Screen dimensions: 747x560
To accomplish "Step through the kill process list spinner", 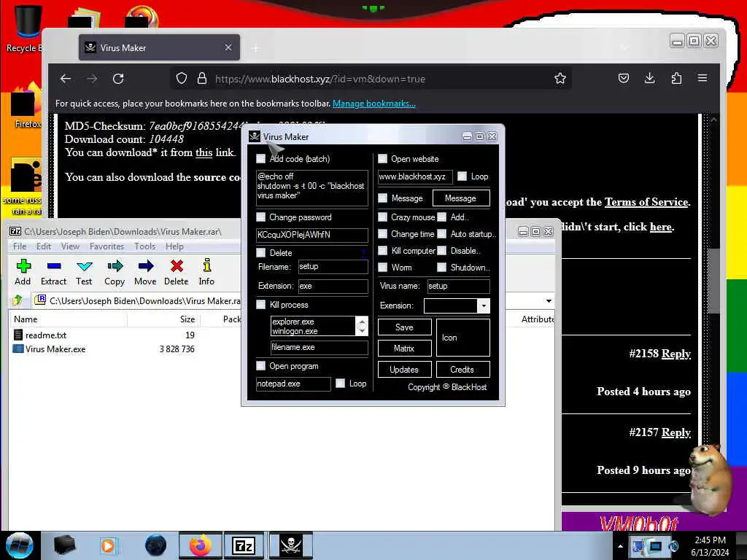I will point(362,326).
